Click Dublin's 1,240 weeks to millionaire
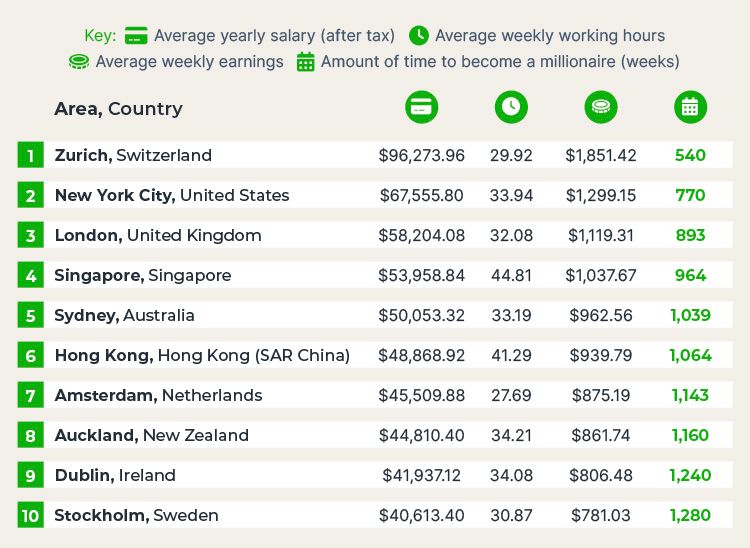750x548 pixels. pos(689,475)
